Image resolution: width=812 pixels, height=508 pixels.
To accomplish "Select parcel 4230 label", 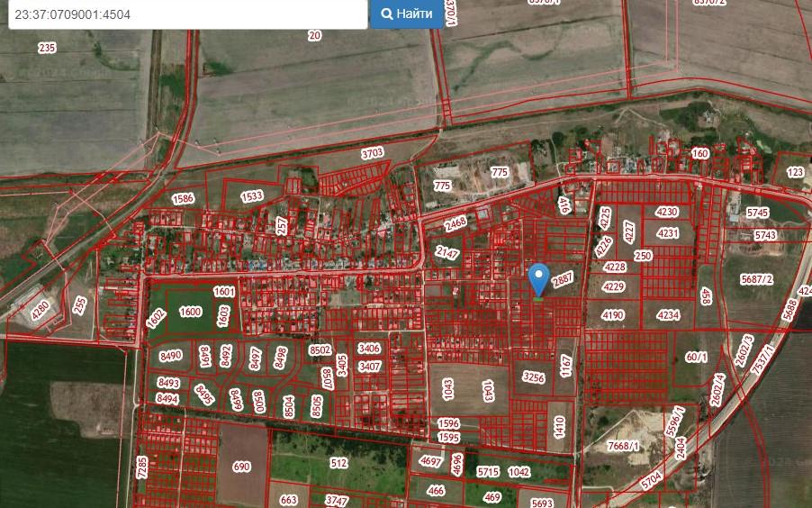I will (x=667, y=213).
